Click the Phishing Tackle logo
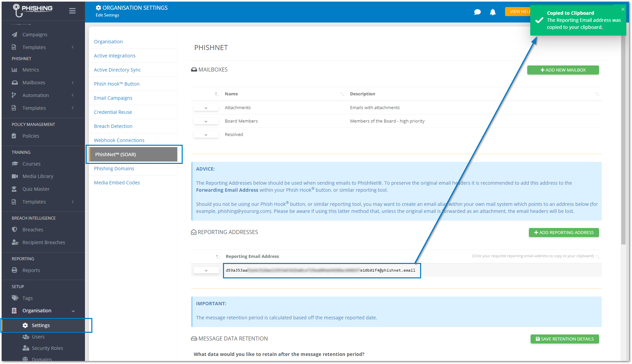Screen dimensions: 632x364 (x=33, y=10)
